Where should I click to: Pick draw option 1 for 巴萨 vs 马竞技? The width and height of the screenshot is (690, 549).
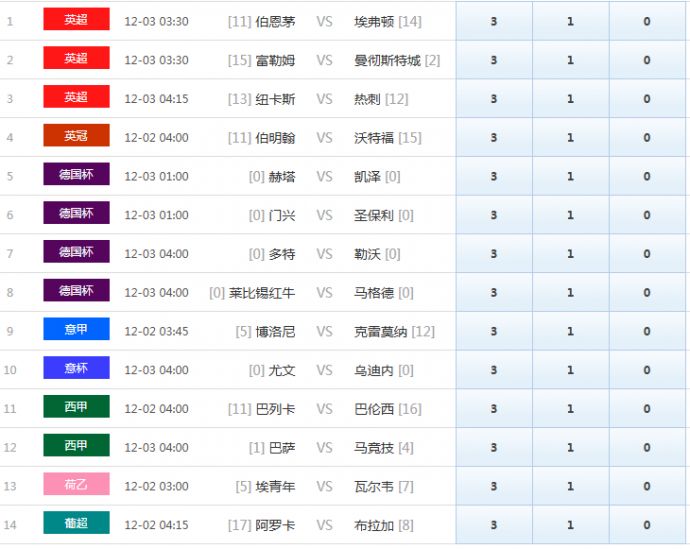[x=570, y=448]
